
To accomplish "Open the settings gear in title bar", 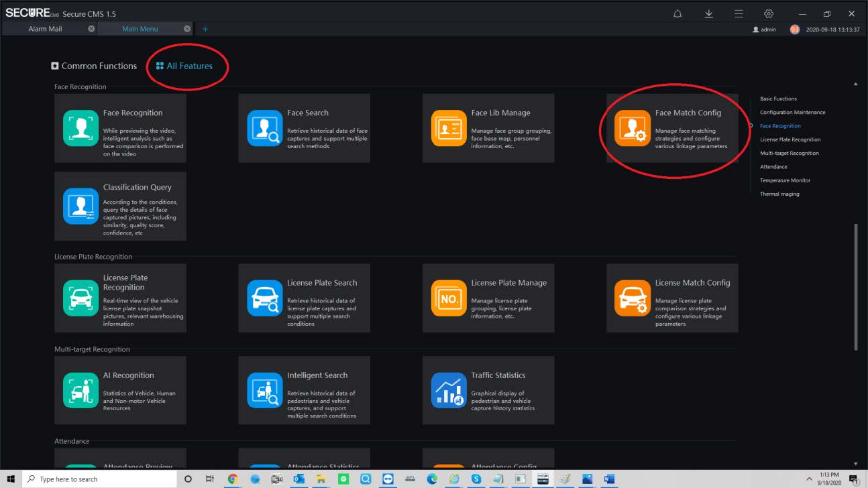I will 769,13.
